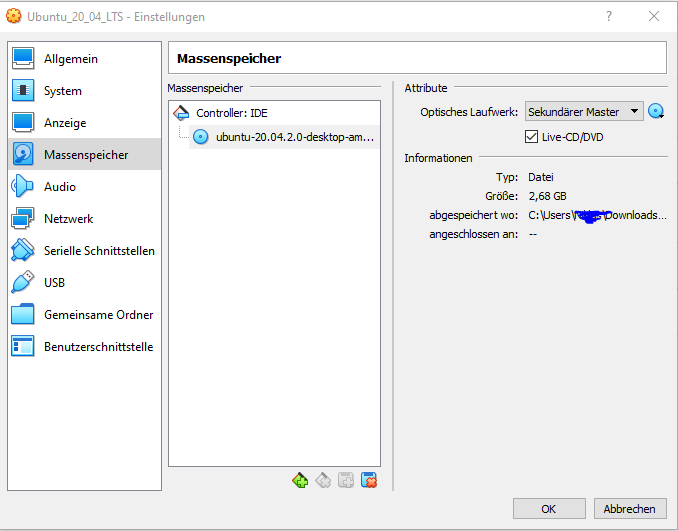
Task: Open Benutzerschnittstelle settings
Action: (x=84, y=346)
